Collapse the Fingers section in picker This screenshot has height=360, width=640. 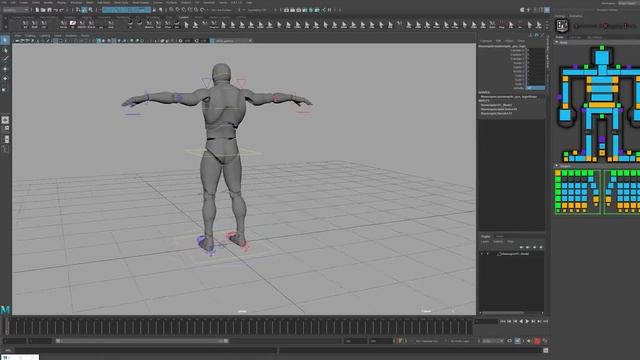point(556,166)
